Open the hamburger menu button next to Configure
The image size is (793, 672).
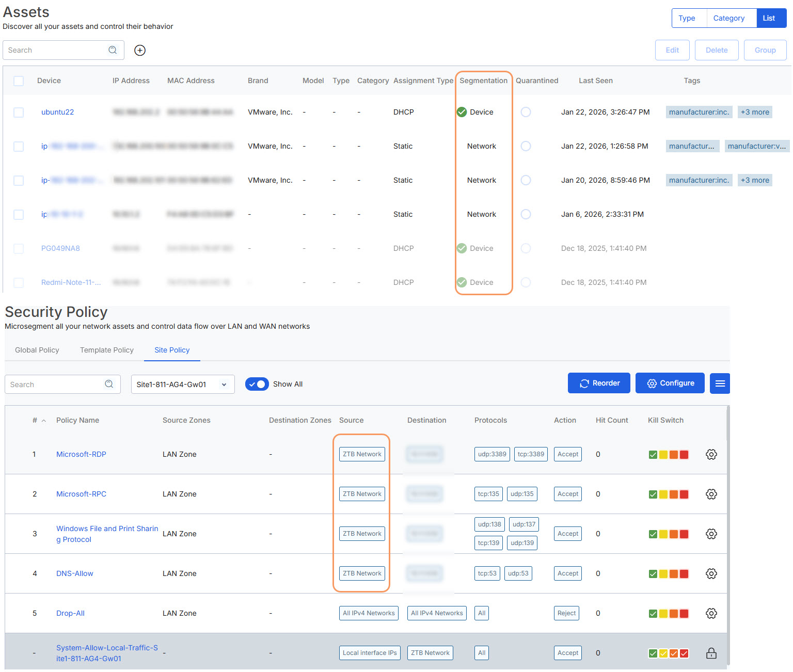pyautogui.click(x=720, y=383)
